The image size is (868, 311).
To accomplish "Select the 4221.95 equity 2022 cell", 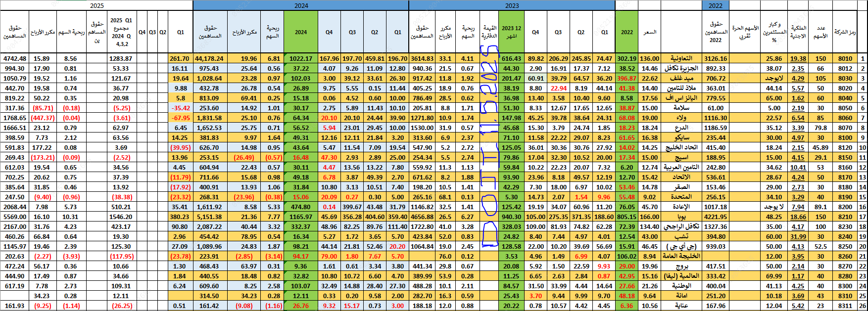I will [716, 217].
